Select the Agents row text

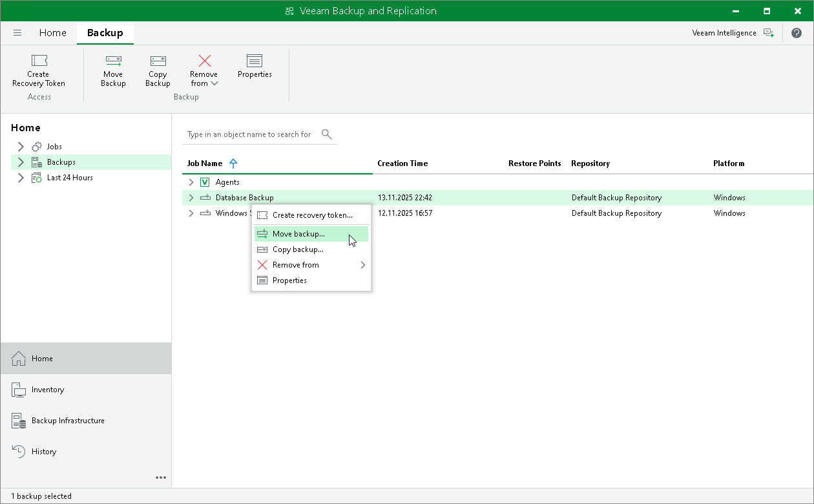[227, 182]
